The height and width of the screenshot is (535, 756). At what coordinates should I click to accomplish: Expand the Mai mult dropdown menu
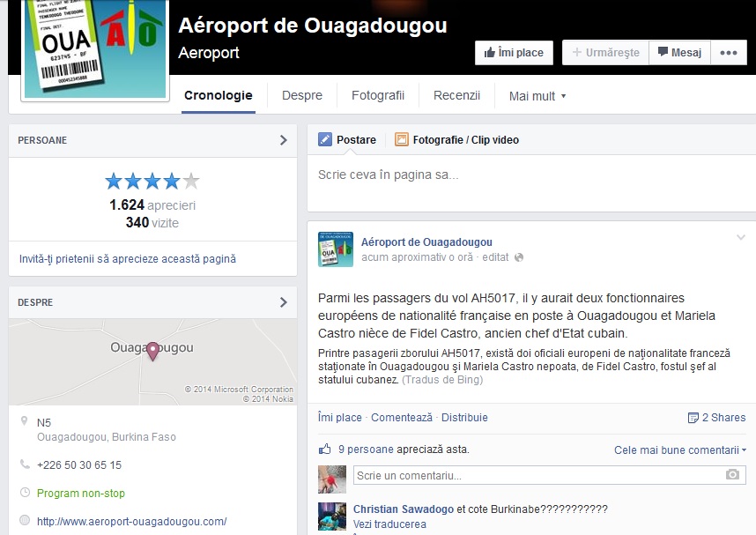pyautogui.click(x=537, y=96)
